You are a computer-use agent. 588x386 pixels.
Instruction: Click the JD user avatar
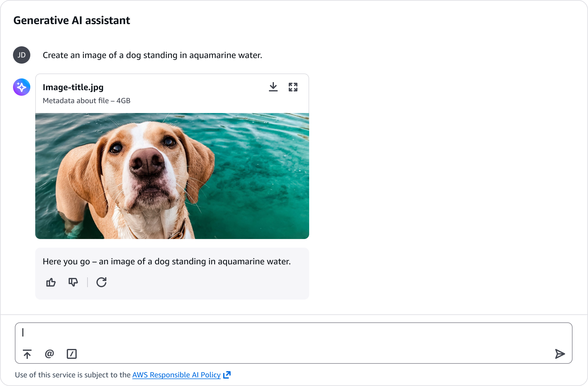tap(22, 55)
